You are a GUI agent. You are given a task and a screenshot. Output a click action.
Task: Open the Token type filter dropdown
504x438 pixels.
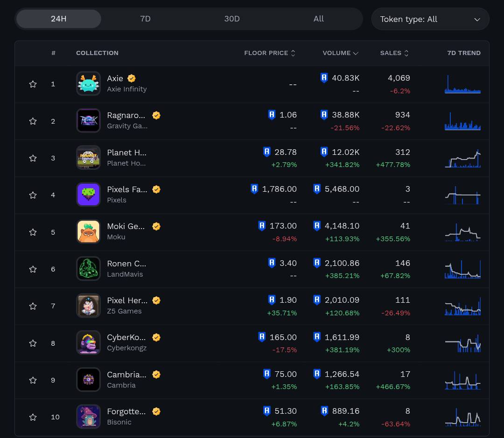click(x=430, y=19)
